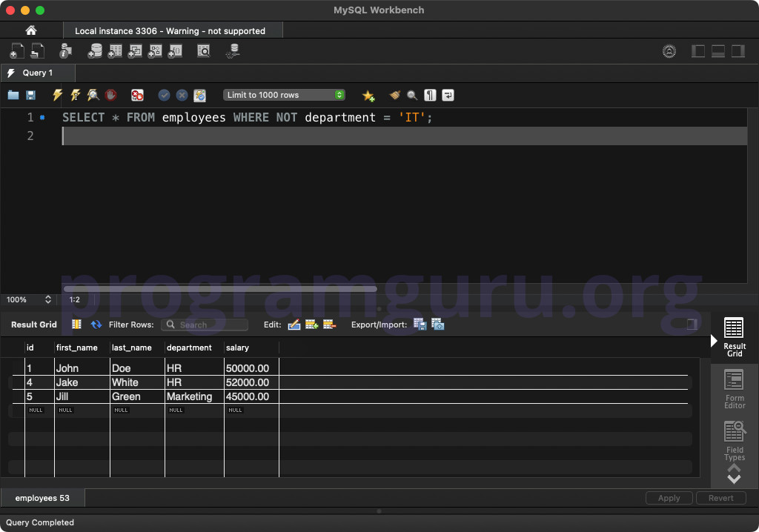Search table data icon in main toolbar
Viewport: 759px width, 532px height.
click(204, 51)
